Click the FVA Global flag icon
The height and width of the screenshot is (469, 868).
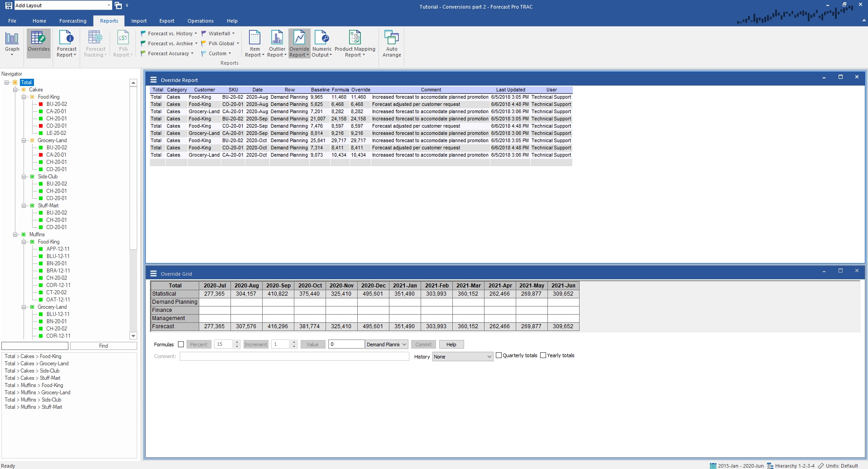tap(204, 43)
